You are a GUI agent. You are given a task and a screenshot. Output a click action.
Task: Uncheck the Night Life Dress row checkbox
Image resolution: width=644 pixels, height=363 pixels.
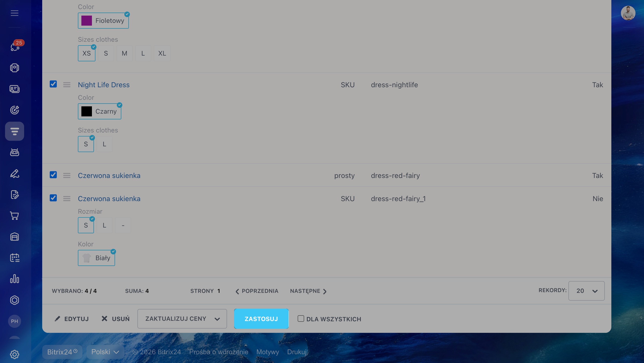(x=53, y=84)
